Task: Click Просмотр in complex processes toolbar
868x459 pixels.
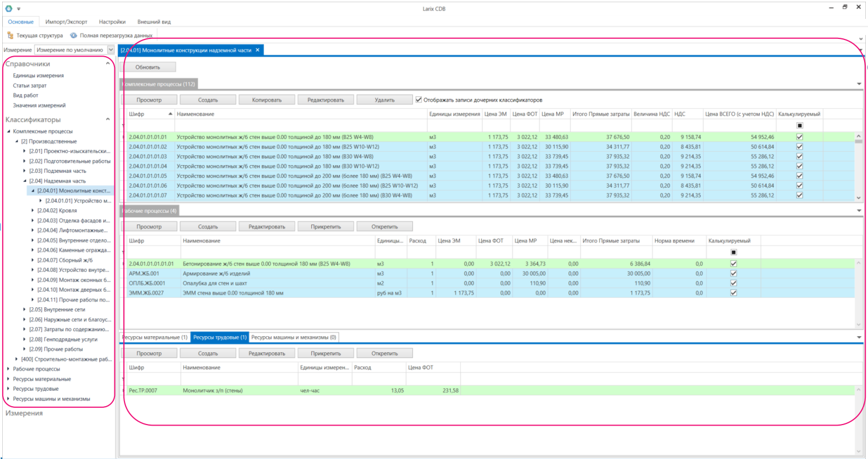Action: [x=149, y=100]
